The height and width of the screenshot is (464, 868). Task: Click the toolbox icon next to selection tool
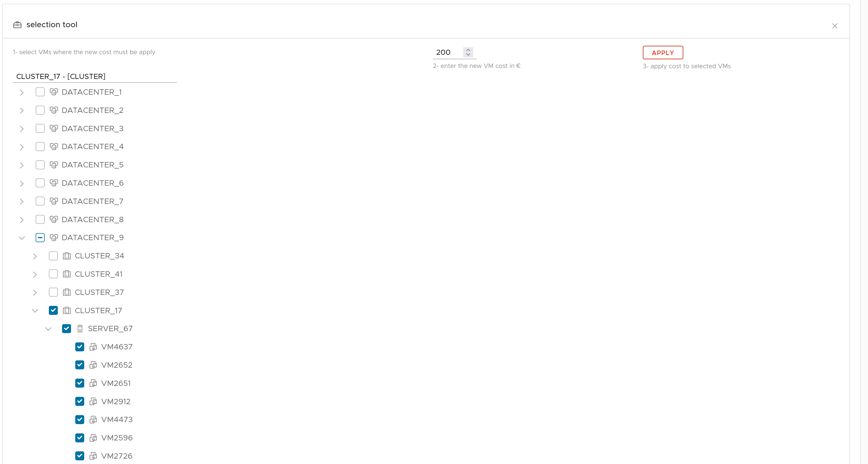tap(17, 25)
